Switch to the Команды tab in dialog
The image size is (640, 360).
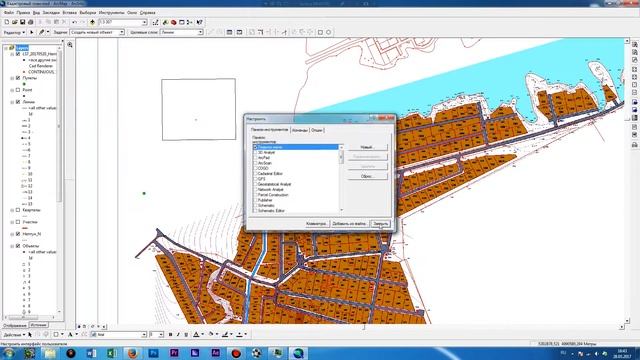tap(300, 130)
